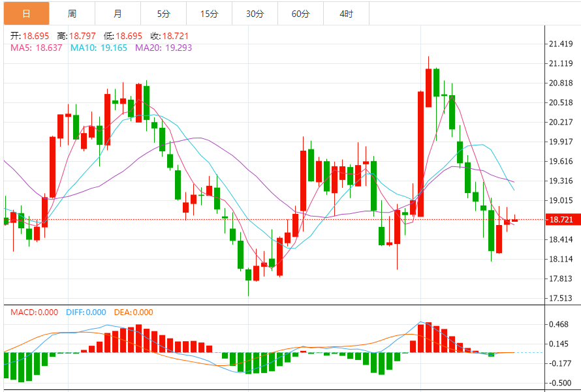Click the 20.818 price axis label
The height and width of the screenshot is (392, 581).
click(561, 83)
